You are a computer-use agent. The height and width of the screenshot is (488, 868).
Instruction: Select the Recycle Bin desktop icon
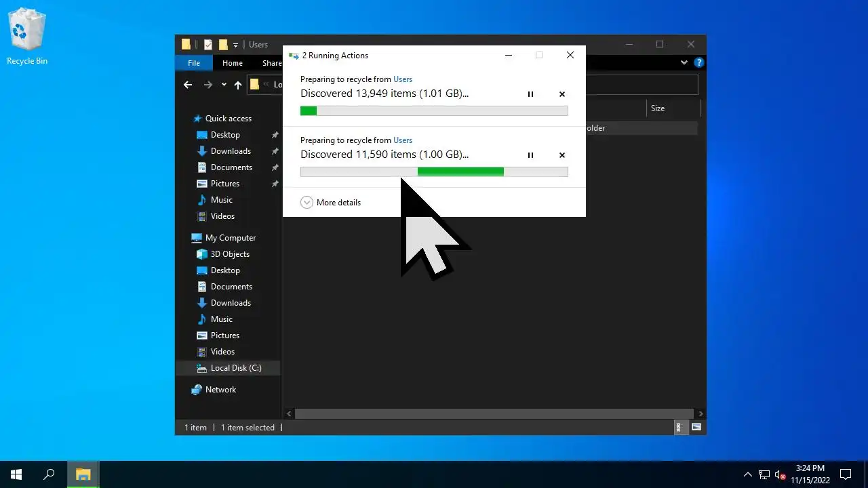tap(26, 37)
